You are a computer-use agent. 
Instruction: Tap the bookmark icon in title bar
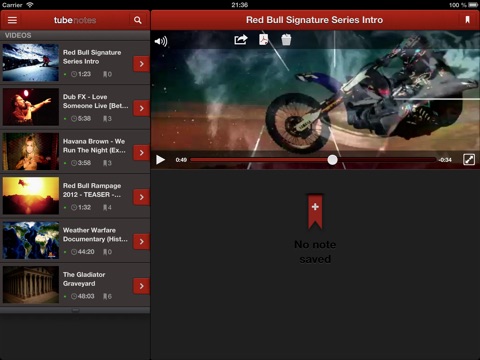[467, 20]
